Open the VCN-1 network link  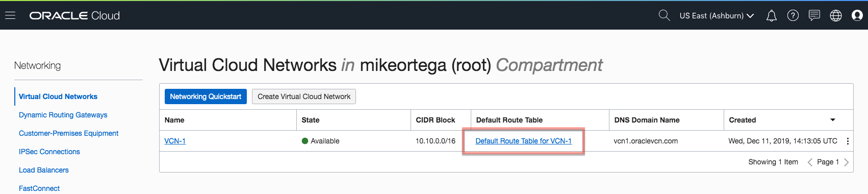175,141
